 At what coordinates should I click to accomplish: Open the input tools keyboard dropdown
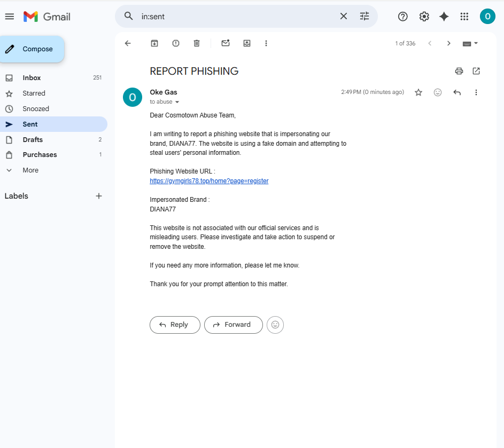click(x=470, y=43)
